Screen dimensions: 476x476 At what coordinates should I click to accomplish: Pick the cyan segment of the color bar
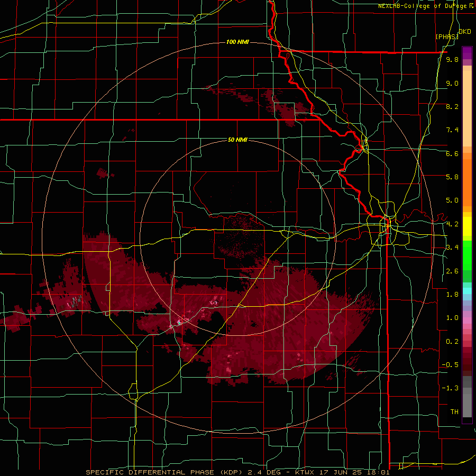[x=467, y=290]
